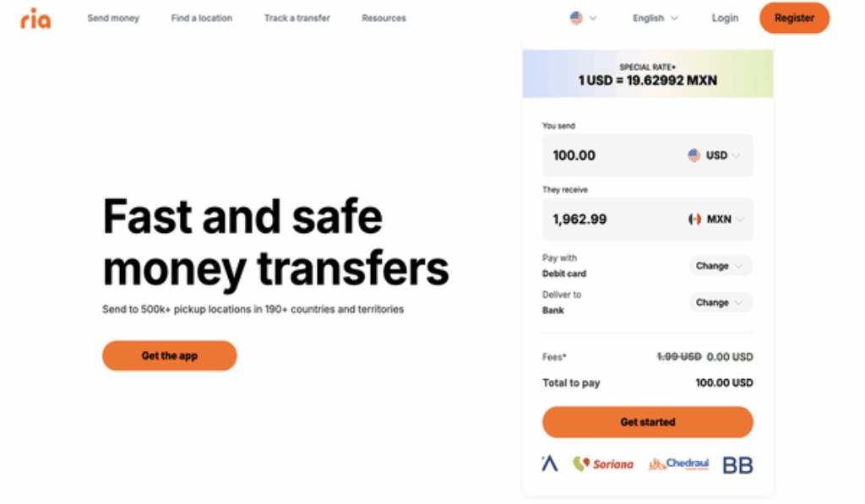Screen dimensions: 865x504
Task: Open the US flag country selector
Action: pyautogui.click(x=583, y=19)
